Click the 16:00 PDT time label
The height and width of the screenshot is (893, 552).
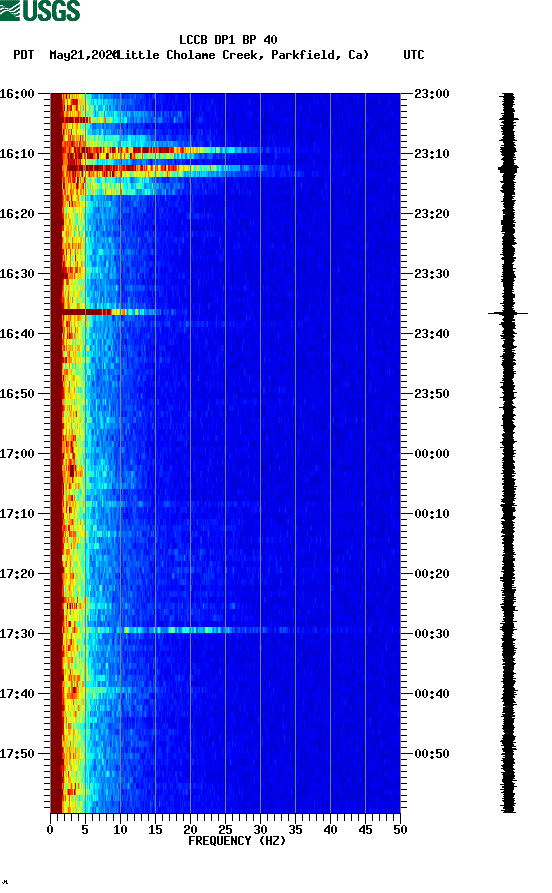pyautogui.click(x=17, y=93)
